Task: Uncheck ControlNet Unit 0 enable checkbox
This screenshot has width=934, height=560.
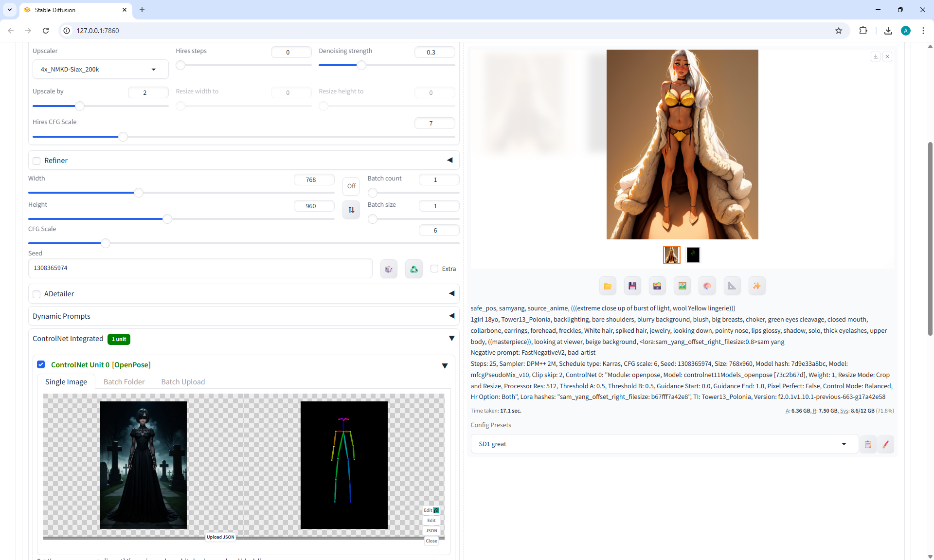Action: click(41, 365)
